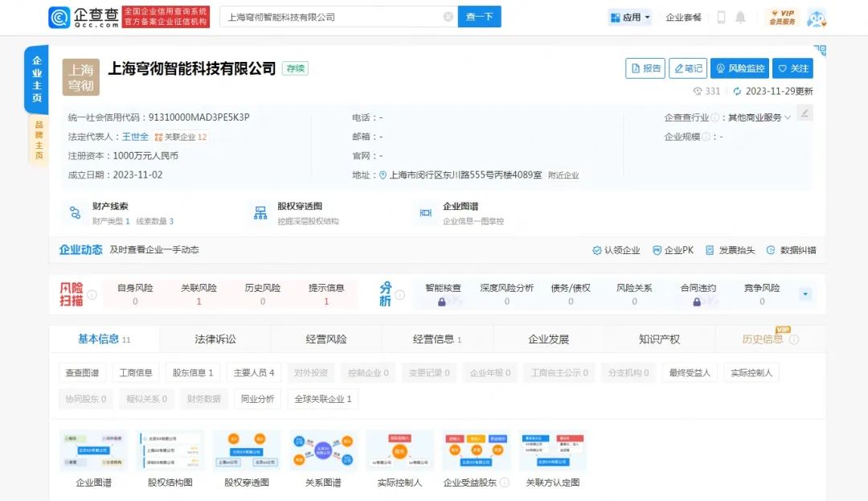The width and height of the screenshot is (868, 501).
Task: Expand the 应用 dropdown
Action: tap(630, 17)
